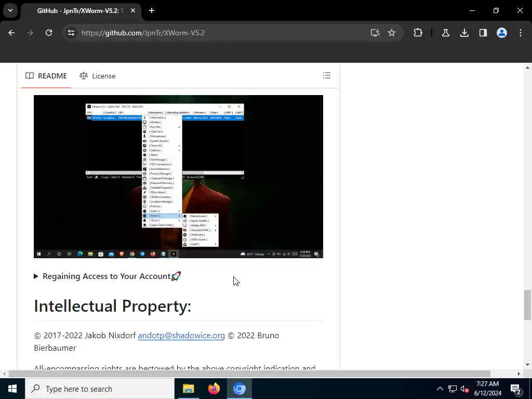Open the XWorm screenshot image
Viewport: 532px width, 399px height.
[x=179, y=177]
